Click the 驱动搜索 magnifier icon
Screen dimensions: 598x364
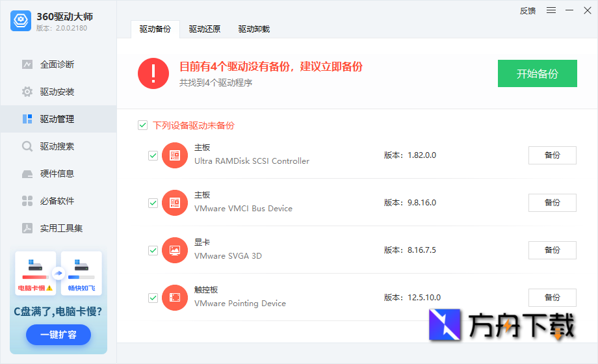point(27,146)
